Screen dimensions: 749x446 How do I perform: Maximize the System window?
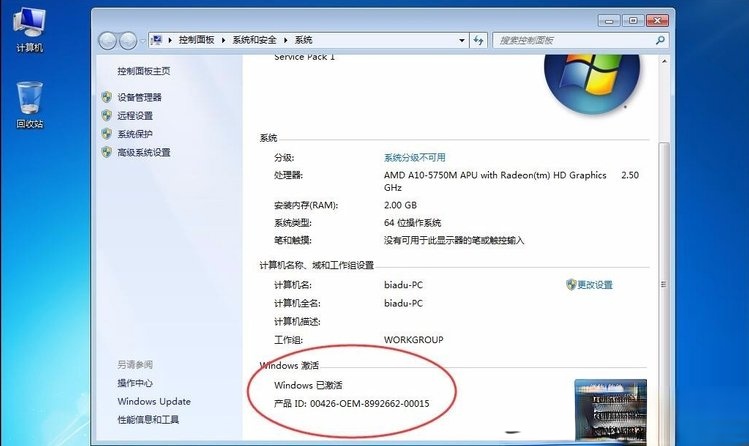(633, 21)
